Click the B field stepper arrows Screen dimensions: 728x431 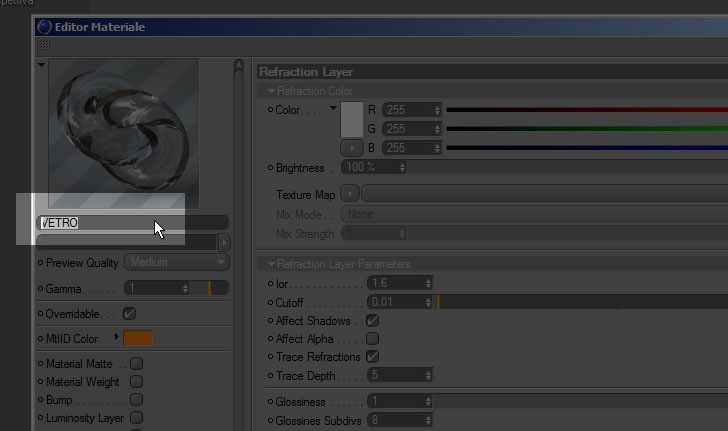pyautogui.click(x=437, y=148)
